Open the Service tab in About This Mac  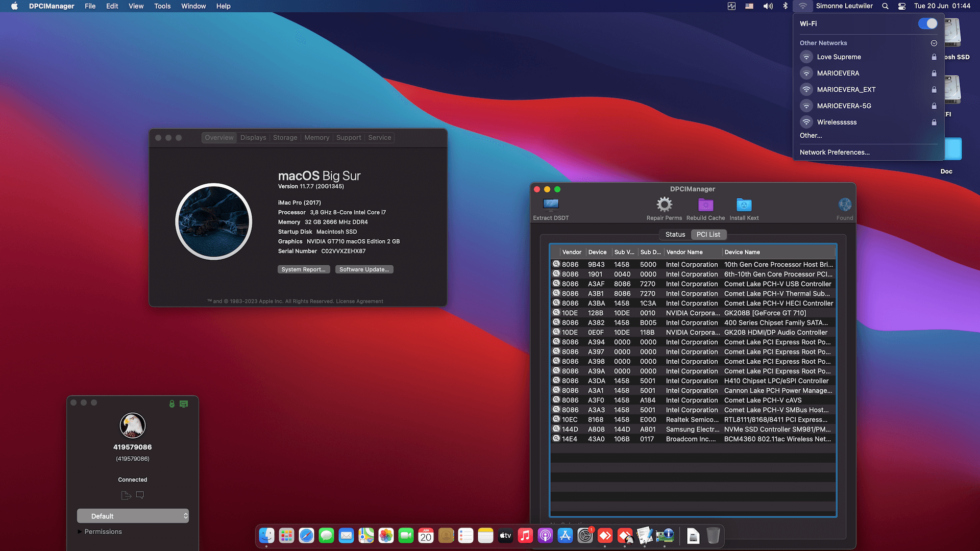click(380, 138)
